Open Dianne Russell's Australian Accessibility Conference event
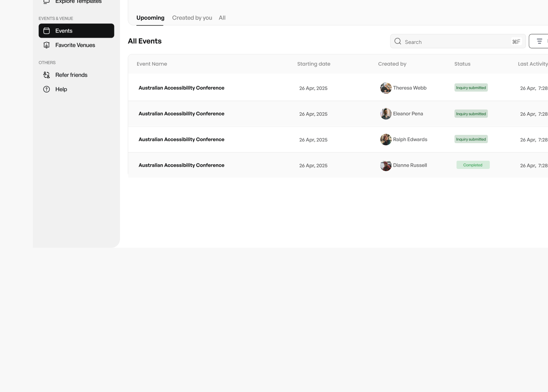 [x=181, y=165]
